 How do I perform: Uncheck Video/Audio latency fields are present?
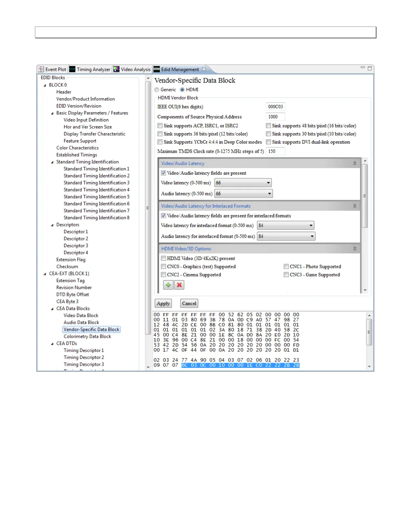pos(164,173)
